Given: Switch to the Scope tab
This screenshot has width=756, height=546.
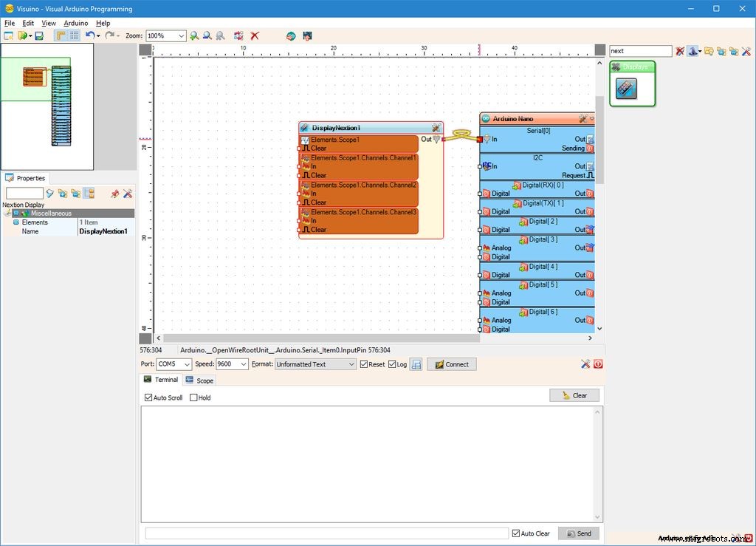Looking at the screenshot, I should click(x=199, y=381).
